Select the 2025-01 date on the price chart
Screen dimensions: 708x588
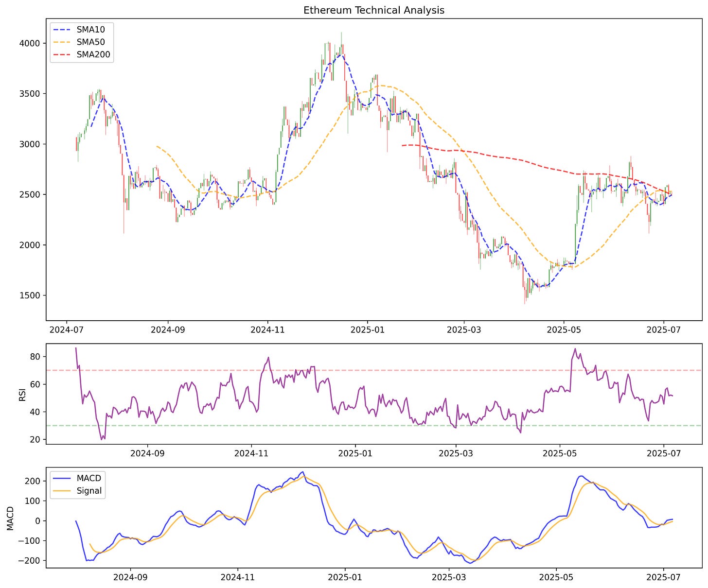367,329
